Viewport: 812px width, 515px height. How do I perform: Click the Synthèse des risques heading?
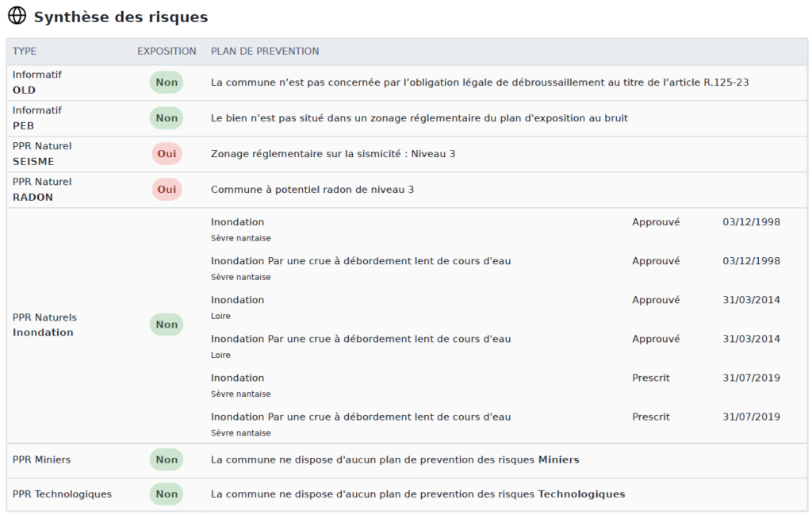[121, 17]
